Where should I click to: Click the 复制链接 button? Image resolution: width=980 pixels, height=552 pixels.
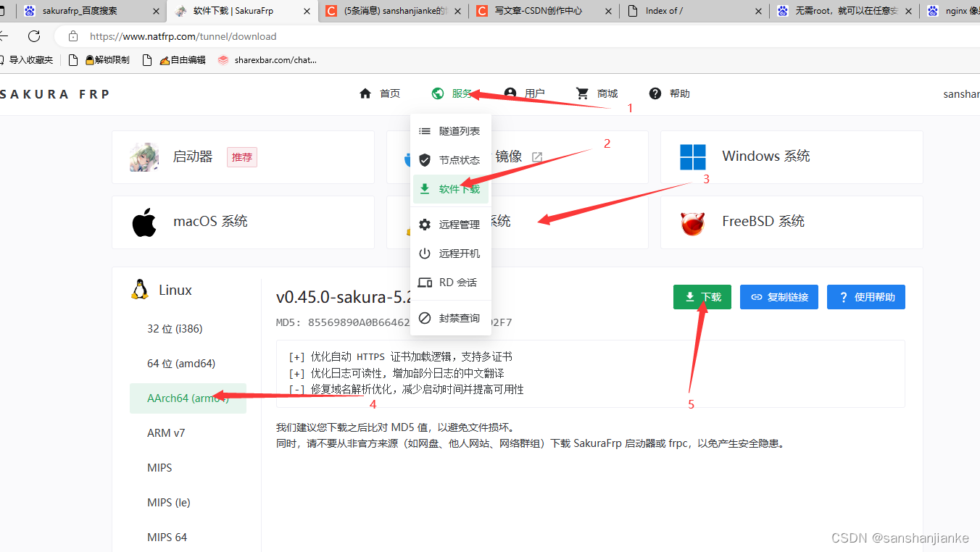tap(779, 297)
